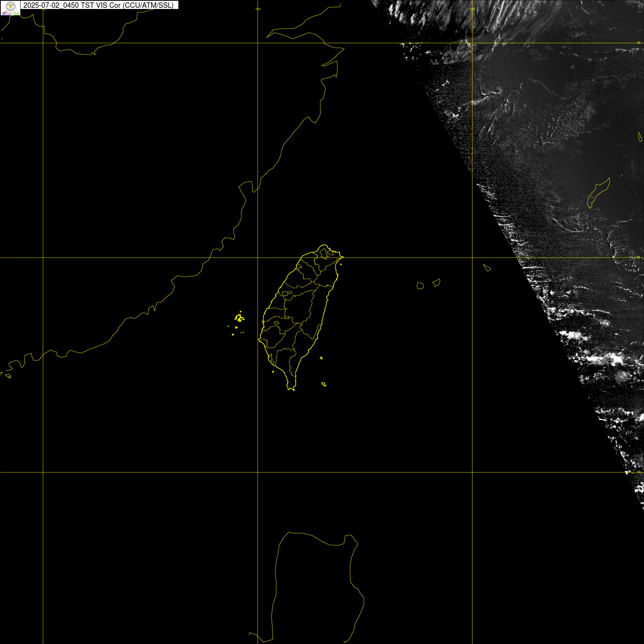Click the '2025-07-02_0450 TST VIS Cor' title
Screen dimensions: 644x644
click(98, 5)
